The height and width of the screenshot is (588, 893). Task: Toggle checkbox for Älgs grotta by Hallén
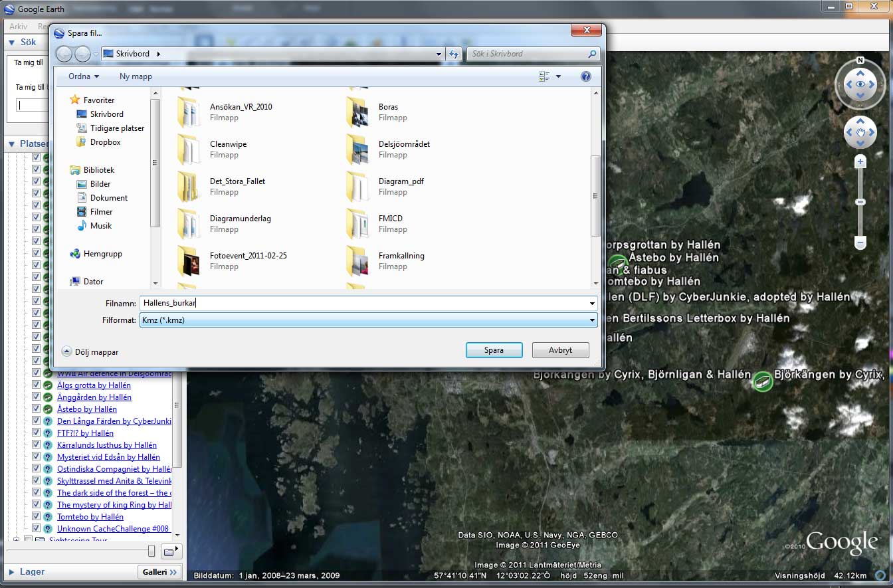(x=37, y=385)
